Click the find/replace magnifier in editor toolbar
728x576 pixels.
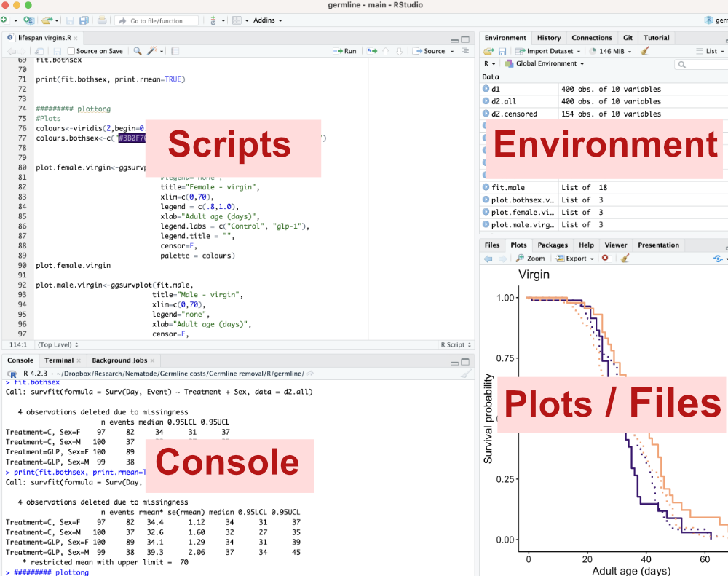point(137,51)
